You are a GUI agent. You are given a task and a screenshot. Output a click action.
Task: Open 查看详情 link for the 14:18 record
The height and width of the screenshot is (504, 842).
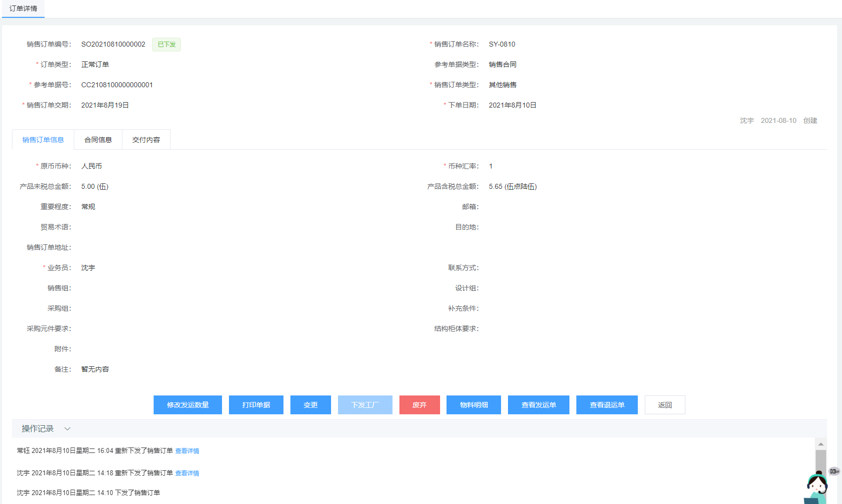point(187,473)
